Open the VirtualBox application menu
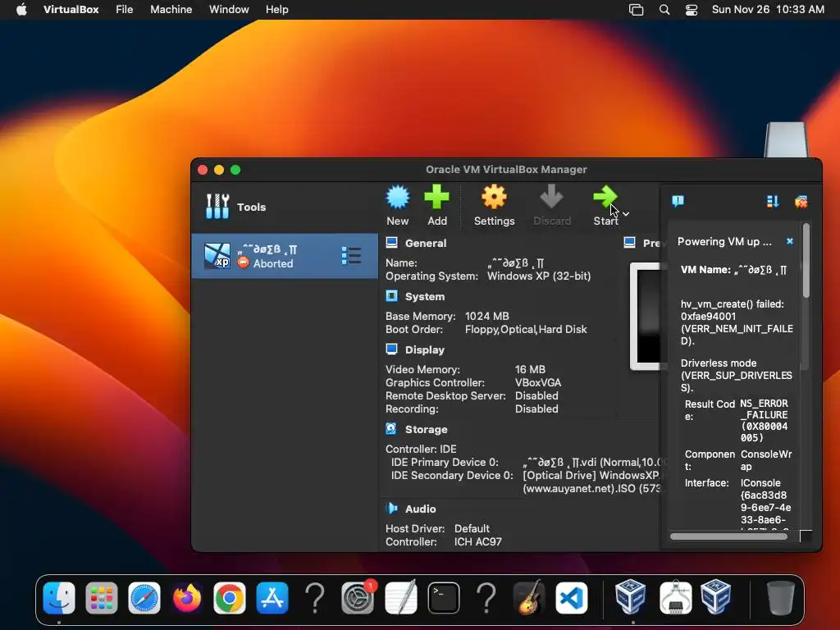The height and width of the screenshot is (630, 840). [x=71, y=10]
